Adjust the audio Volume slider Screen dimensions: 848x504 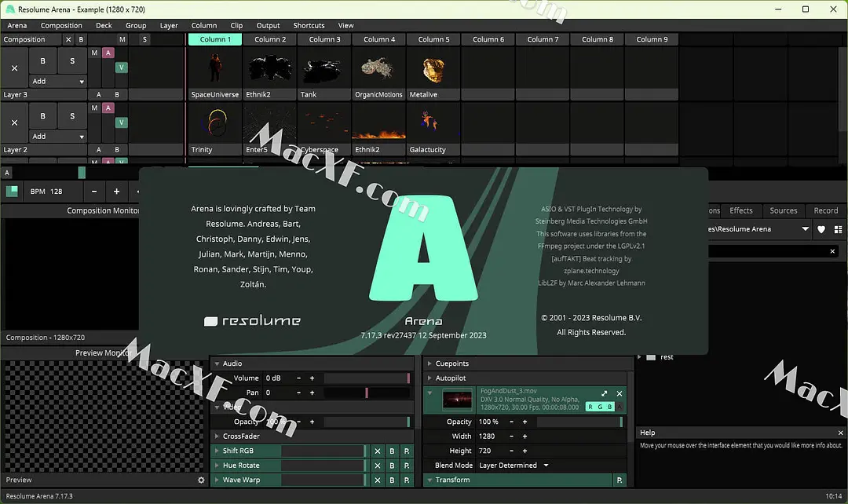click(367, 378)
